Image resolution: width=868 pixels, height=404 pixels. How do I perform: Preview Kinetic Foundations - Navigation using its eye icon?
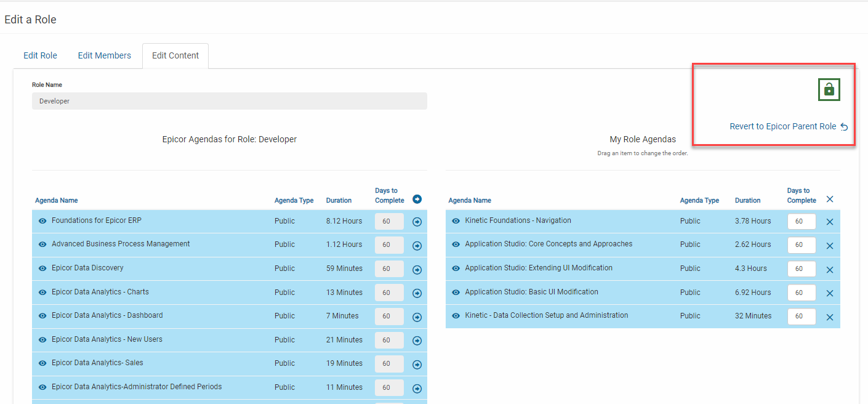[456, 220]
